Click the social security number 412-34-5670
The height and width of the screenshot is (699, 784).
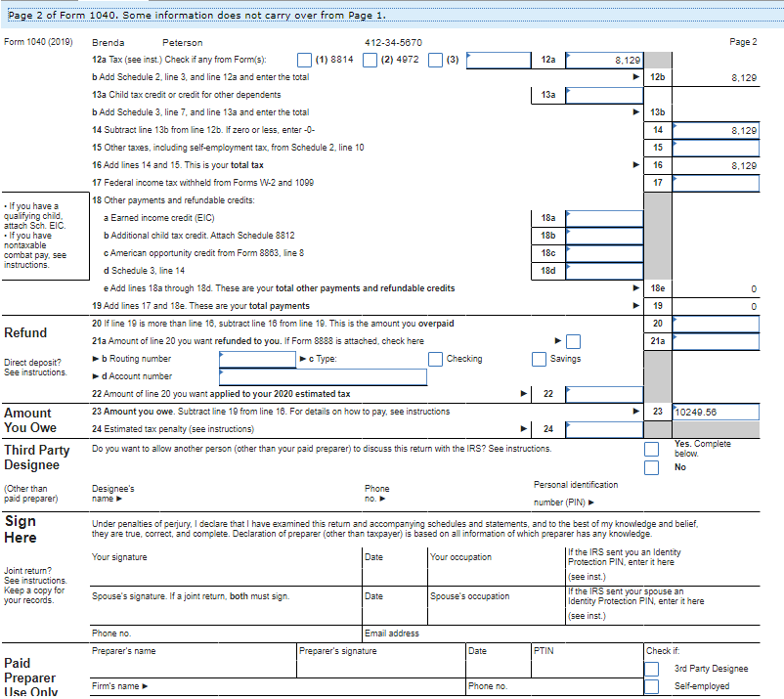tap(394, 42)
